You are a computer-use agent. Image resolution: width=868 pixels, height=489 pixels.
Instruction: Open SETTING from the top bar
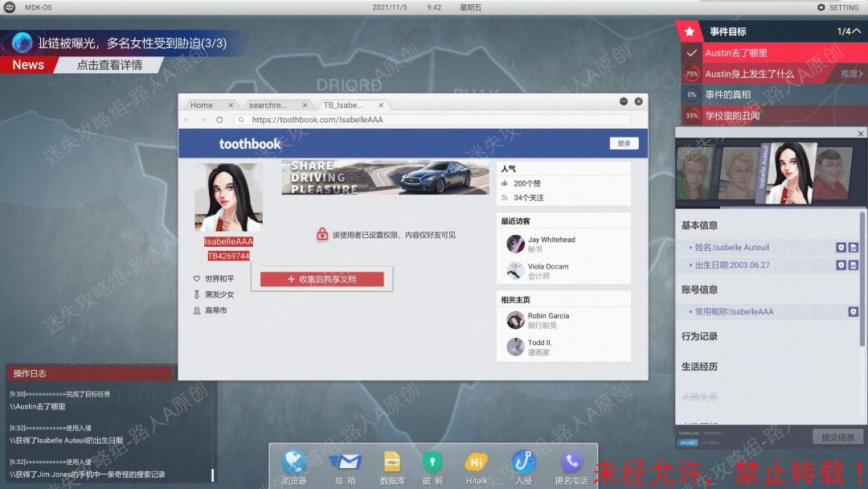[838, 7]
